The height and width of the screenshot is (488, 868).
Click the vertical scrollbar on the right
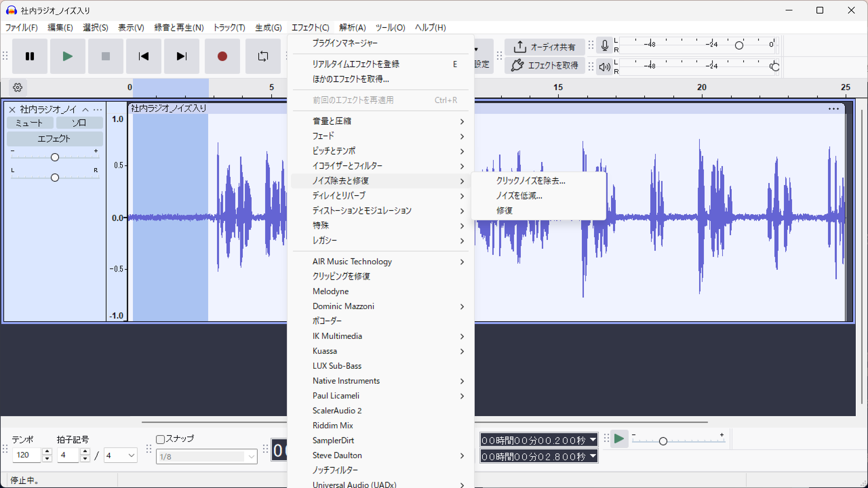tap(862, 257)
